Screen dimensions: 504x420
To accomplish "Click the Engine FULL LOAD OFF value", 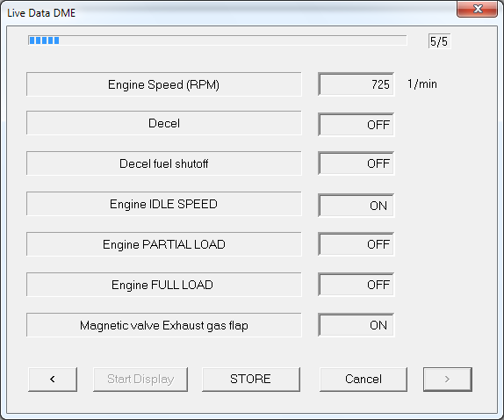I will (x=356, y=285).
